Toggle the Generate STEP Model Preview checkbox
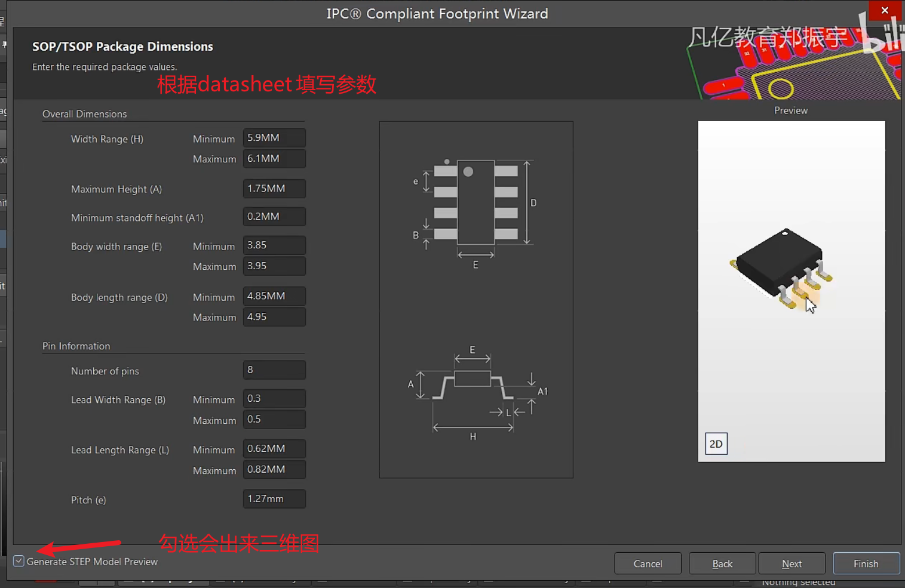Image resolution: width=905 pixels, height=588 pixels. click(19, 560)
